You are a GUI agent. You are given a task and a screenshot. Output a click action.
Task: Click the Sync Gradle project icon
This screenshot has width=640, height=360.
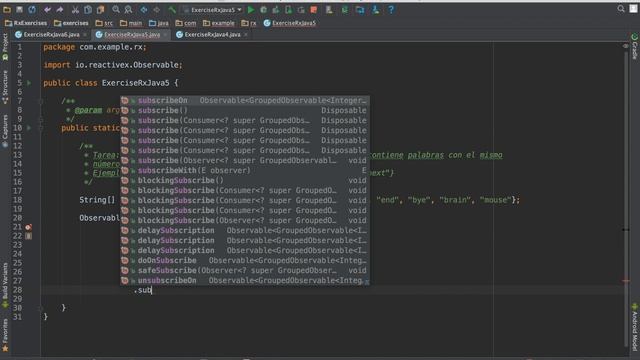344,9
